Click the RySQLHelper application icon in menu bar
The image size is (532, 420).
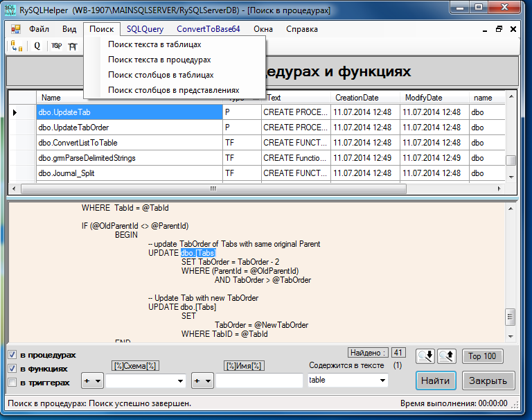(x=16, y=29)
